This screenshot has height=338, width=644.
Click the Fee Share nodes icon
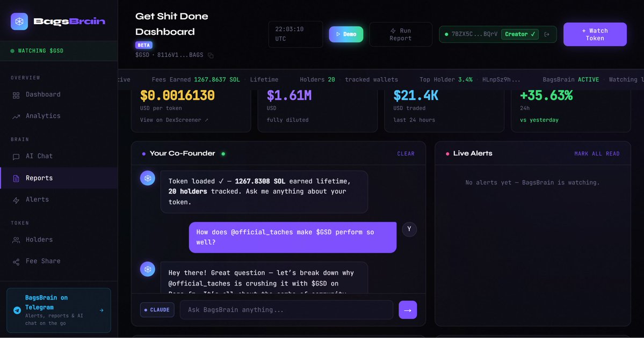16,262
